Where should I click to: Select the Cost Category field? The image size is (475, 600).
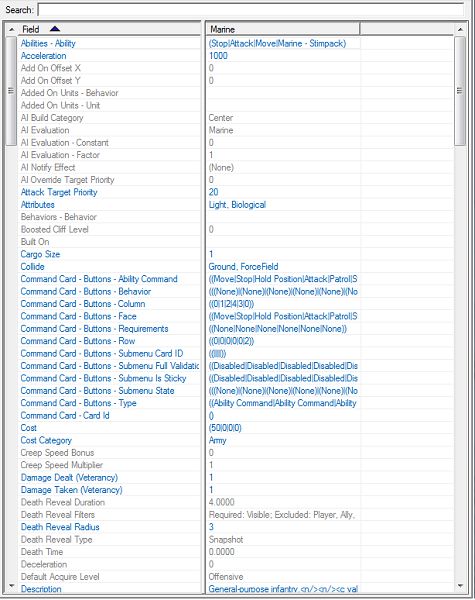109,440
